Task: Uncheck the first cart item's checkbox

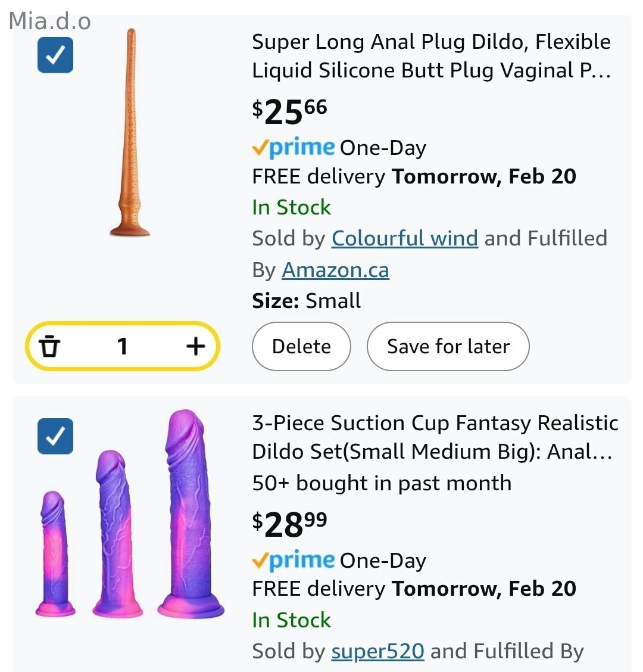Action: (55, 55)
